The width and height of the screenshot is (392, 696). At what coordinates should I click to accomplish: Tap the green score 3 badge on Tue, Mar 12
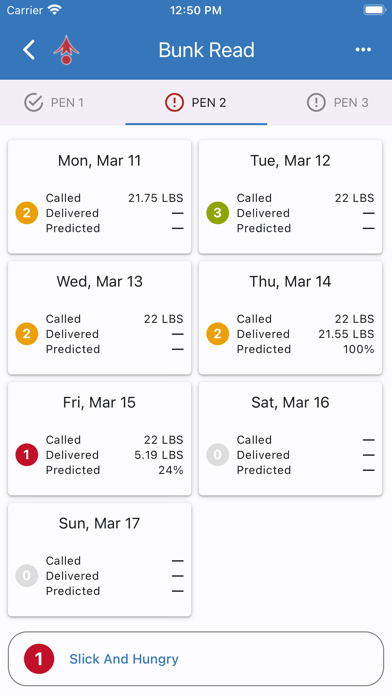point(218,213)
